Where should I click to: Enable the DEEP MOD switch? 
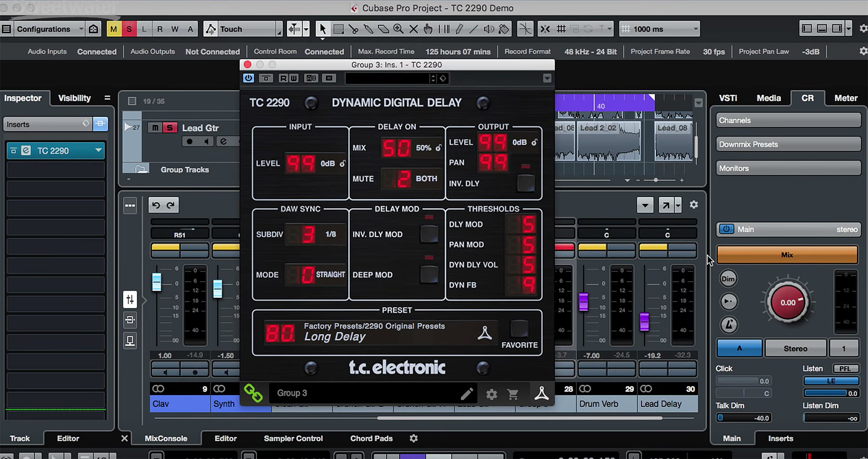429,274
